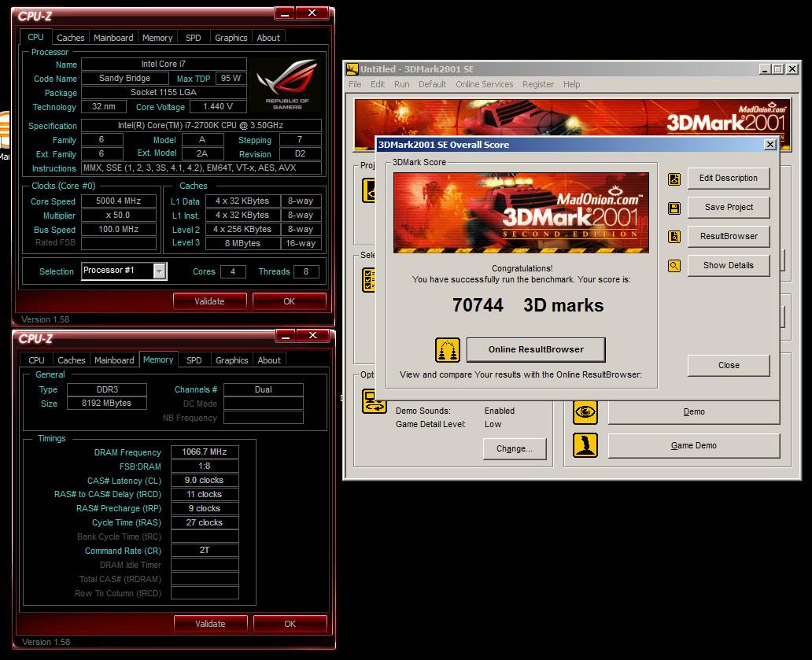The image size is (812, 660).
Task: Click the Game Detail Level value Low
Action: click(x=493, y=425)
